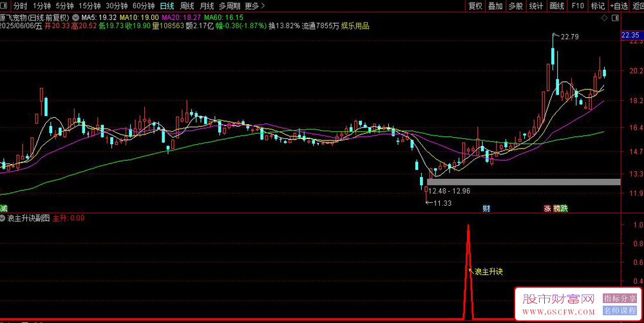
Task: Add the stock via +自选
Action: 619,6
